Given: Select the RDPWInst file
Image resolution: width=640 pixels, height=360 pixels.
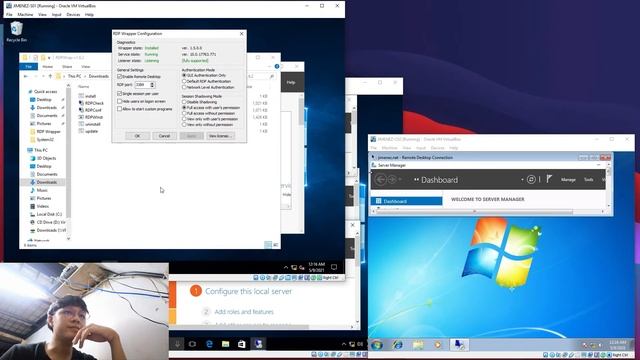Looking at the screenshot, I should [94, 117].
